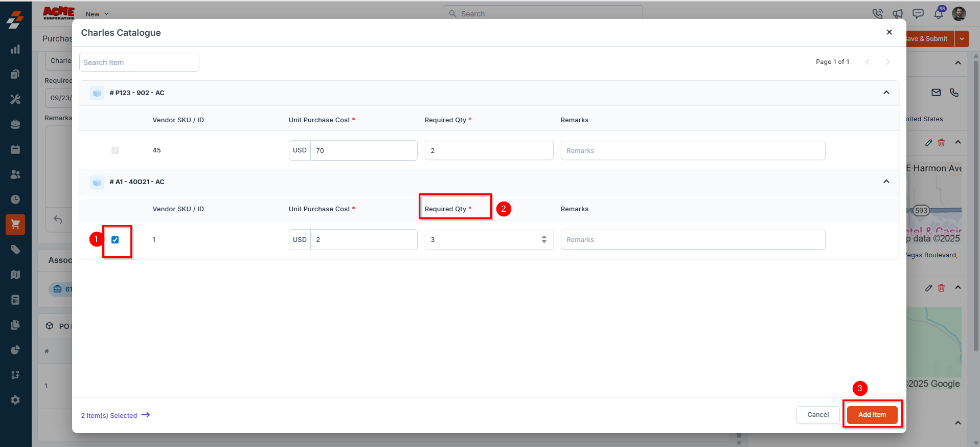This screenshot has width=980, height=447.
Task: Open the shopping cart purchases sidebar icon
Action: [15, 225]
